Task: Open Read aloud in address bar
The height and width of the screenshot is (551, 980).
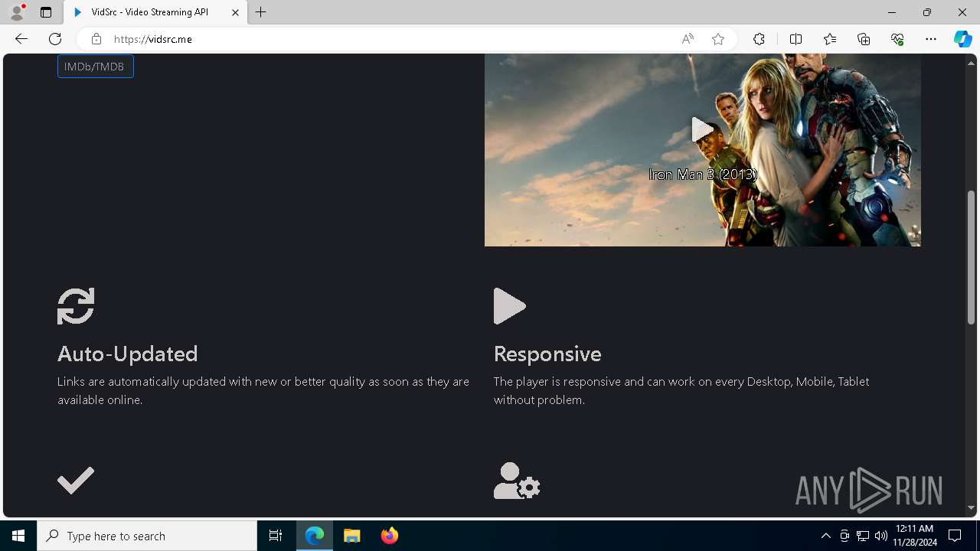Action: (688, 39)
